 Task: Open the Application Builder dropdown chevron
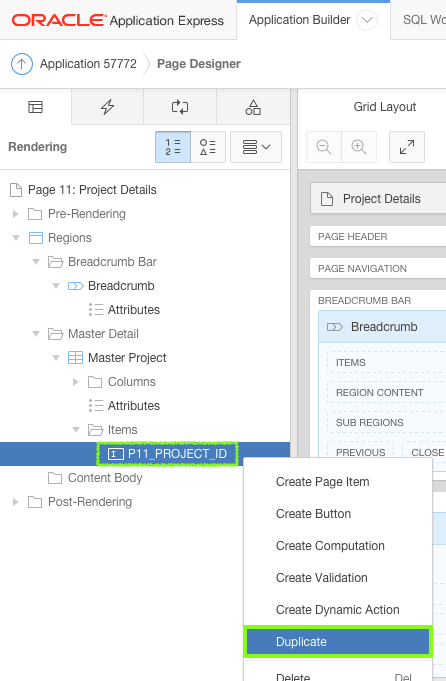(x=367, y=20)
